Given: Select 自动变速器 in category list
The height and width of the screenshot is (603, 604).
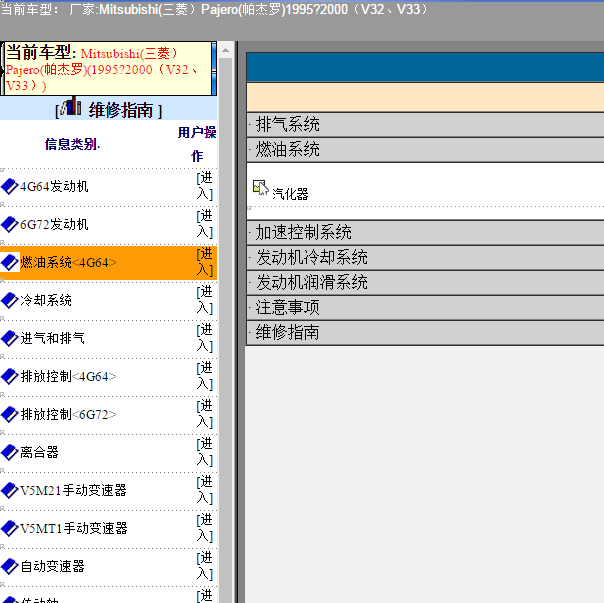Looking at the screenshot, I should click(52, 566).
